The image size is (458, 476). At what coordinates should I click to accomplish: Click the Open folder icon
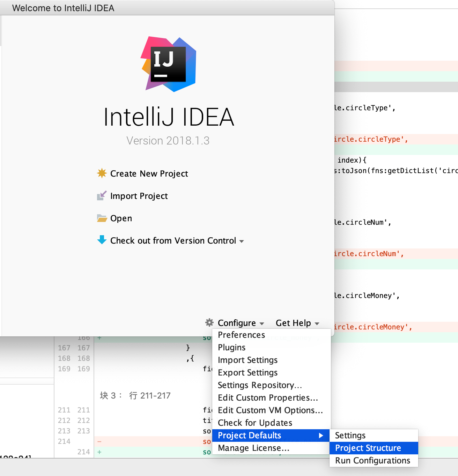point(102,218)
